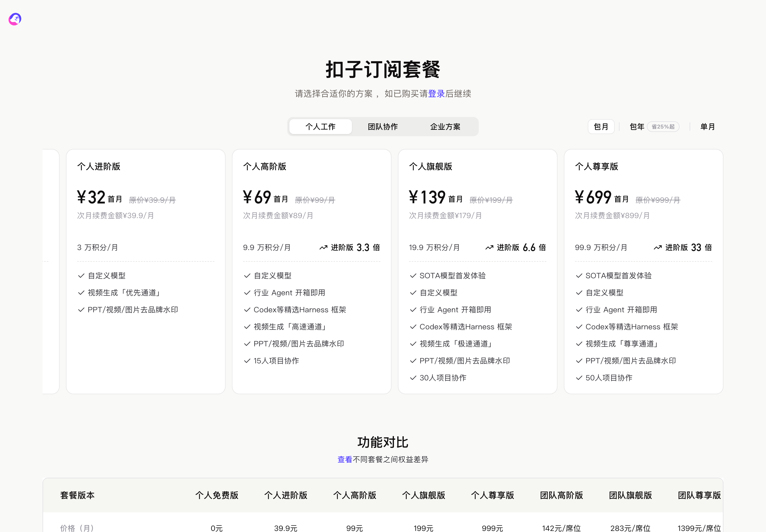Click the 省25%起 discount badge
Viewport: 766px width, 532px height.
(x=663, y=127)
